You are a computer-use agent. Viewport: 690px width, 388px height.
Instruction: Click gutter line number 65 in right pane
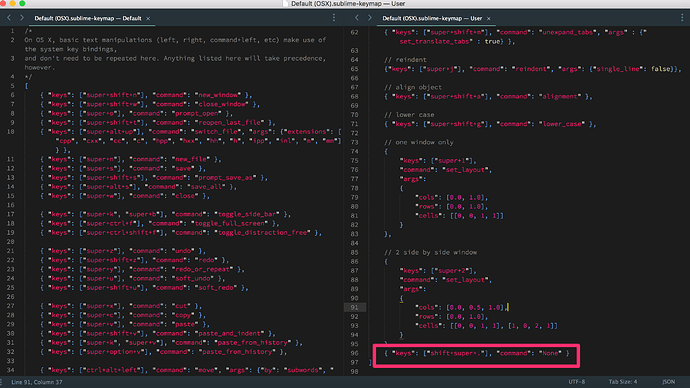tap(354, 69)
